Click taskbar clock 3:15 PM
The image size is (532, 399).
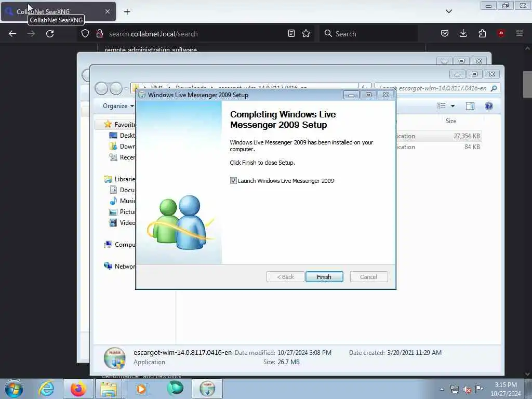[506, 389]
